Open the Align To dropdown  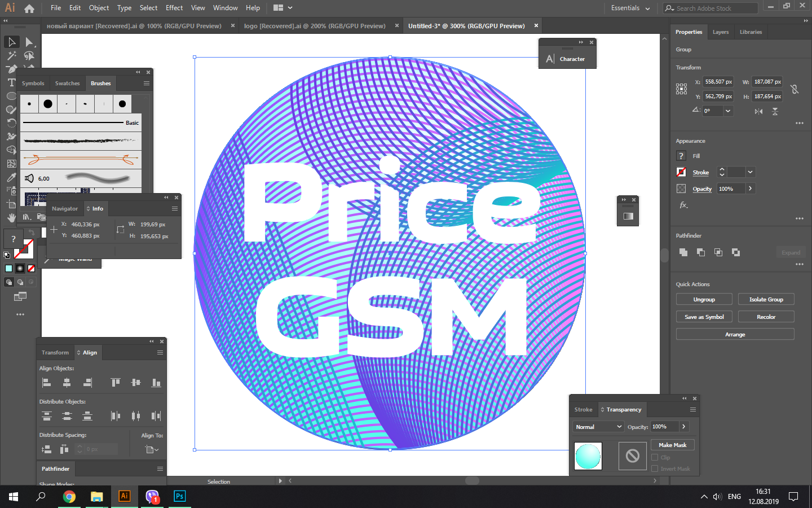tap(152, 449)
